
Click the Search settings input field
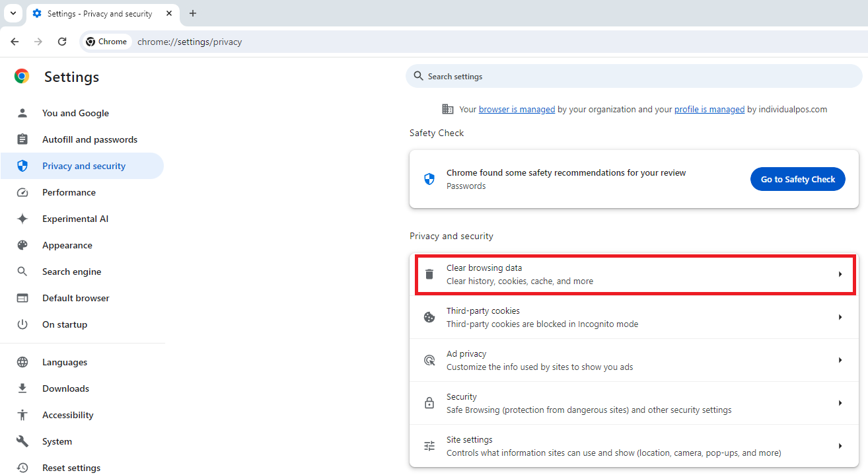[x=634, y=76]
